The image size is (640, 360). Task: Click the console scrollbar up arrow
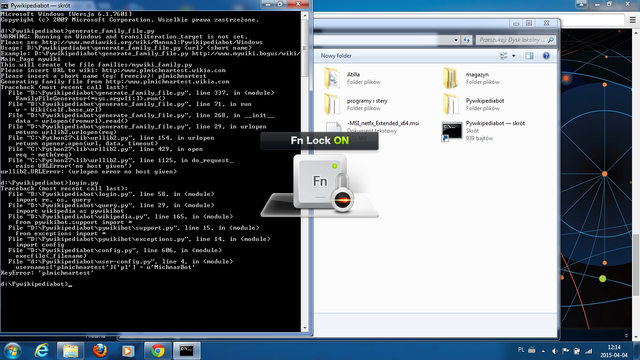[304, 15]
